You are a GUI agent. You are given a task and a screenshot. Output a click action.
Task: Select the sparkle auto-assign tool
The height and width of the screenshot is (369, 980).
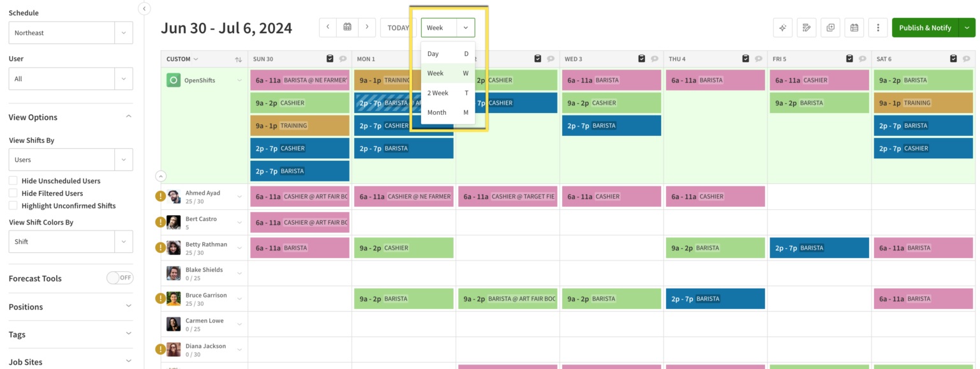pos(783,27)
